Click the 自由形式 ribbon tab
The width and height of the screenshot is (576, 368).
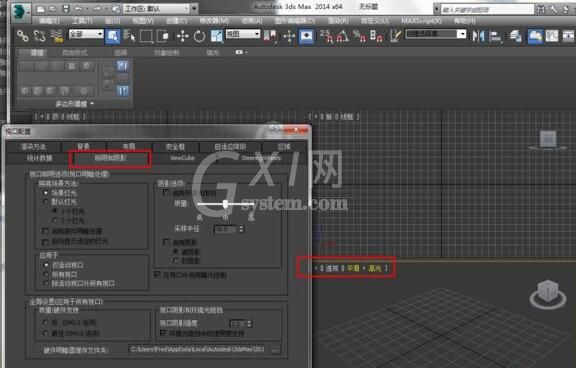pos(75,53)
